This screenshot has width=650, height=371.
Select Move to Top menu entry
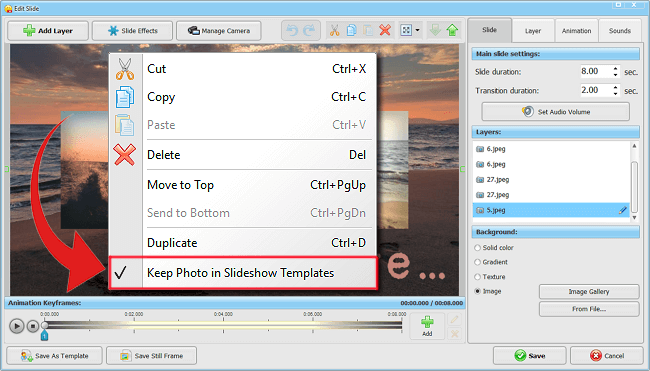pyautogui.click(x=243, y=185)
